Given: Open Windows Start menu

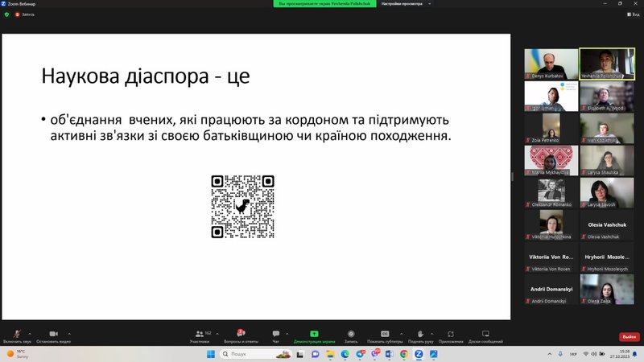Looking at the screenshot, I should pyautogui.click(x=211, y=354).
